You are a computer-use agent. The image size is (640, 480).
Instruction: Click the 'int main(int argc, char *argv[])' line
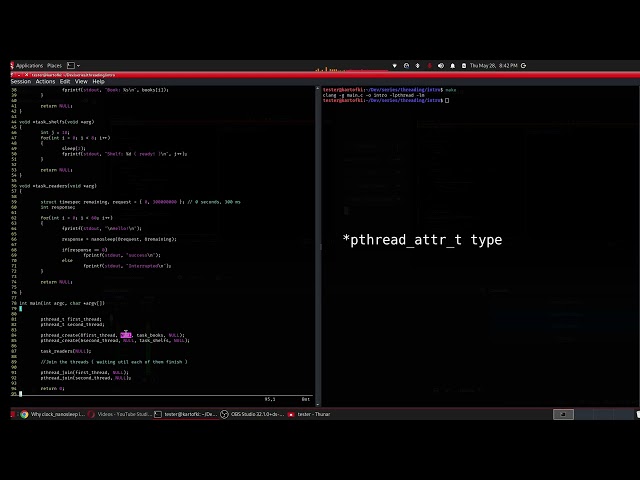click(x=62, y=303)
